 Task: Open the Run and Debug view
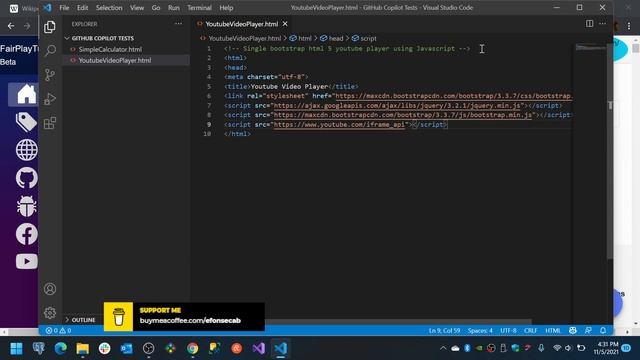(x=50, y=99)
